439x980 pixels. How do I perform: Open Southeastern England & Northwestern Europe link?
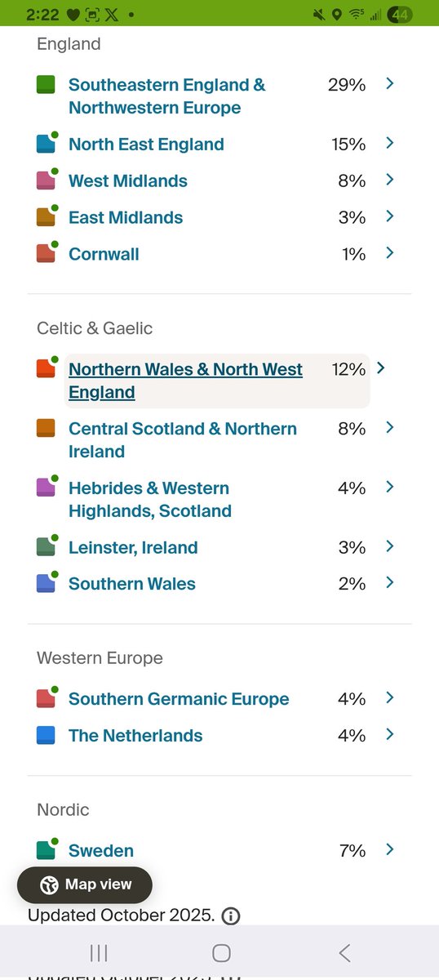point(166,96)
